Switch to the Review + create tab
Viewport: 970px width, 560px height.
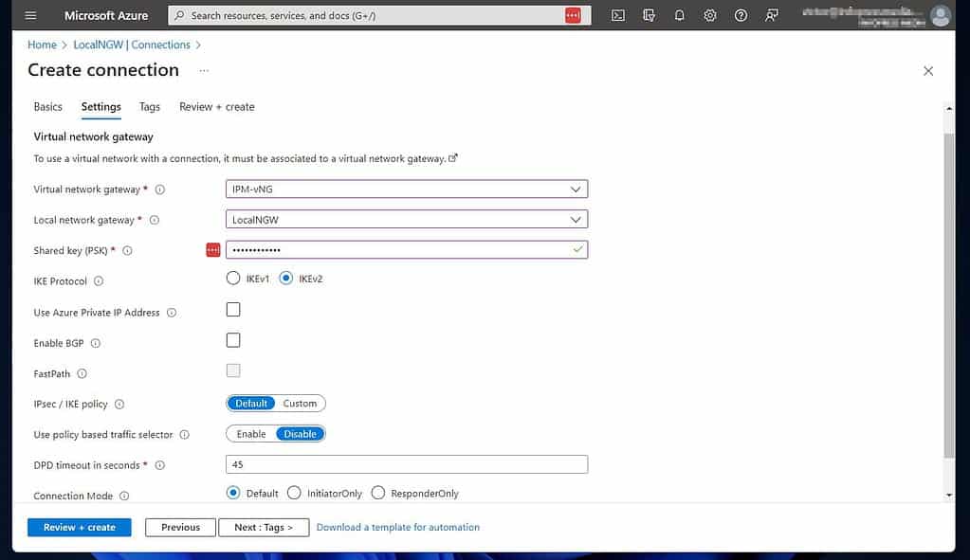pyautogui.click(x=217, y=107)
